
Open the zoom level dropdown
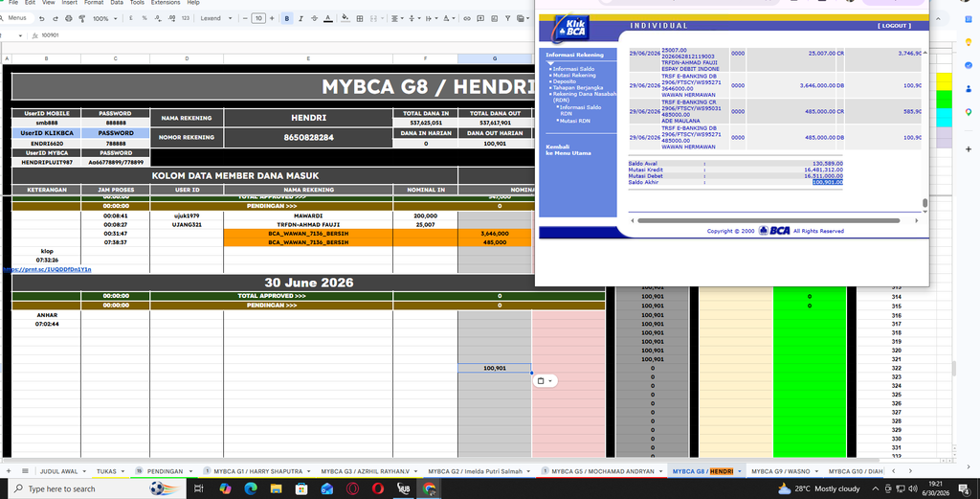click(105, 19)
